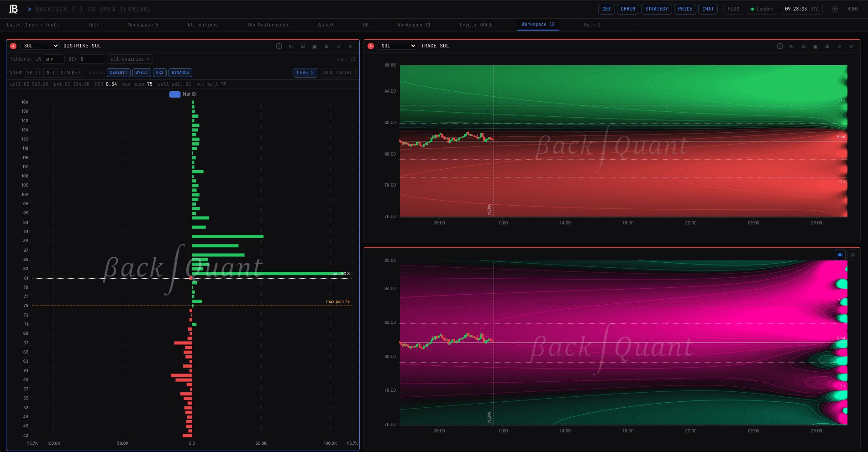Select the STACKED view mode
Viewport: 868px width, 452px height.
[70, 73]
